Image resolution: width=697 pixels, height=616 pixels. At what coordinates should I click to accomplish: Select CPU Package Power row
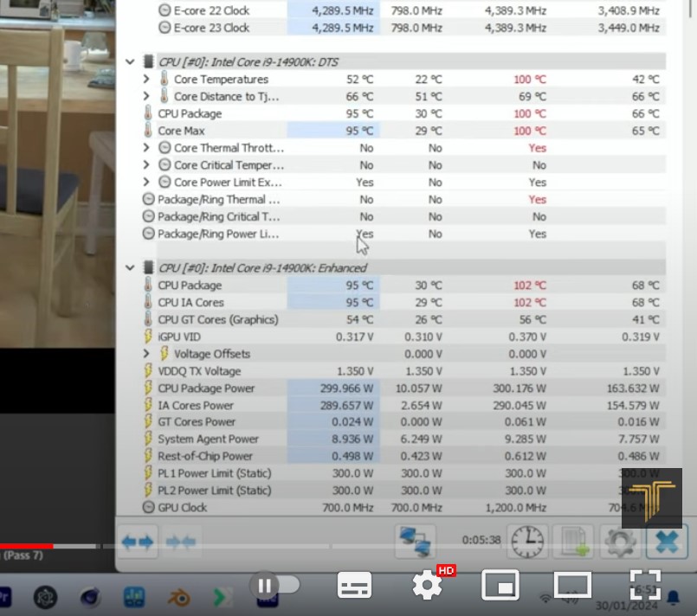pyautogui.click(x=403, y=388)
